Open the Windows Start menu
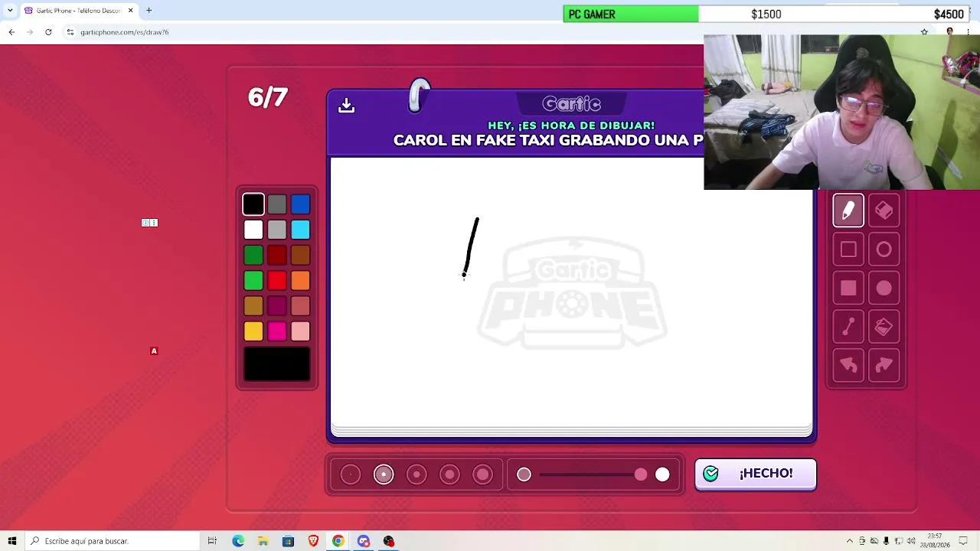 [x=12, y=541]
